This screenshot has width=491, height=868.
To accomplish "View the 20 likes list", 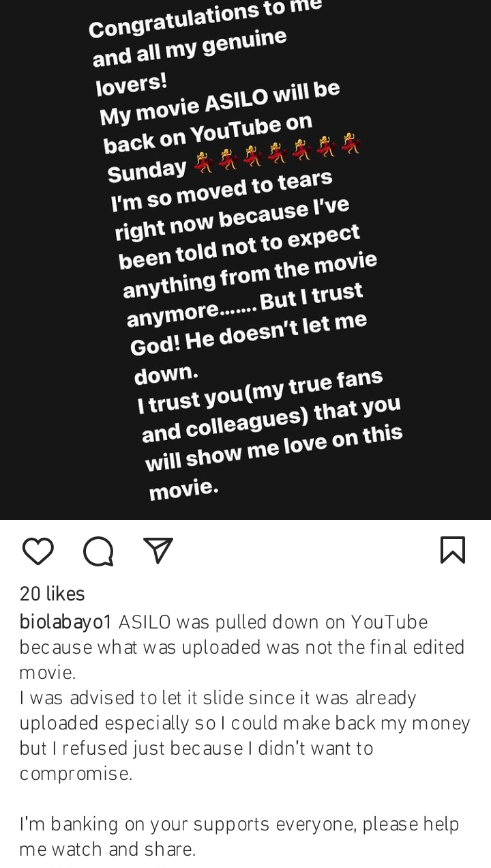I will (52, 594).
